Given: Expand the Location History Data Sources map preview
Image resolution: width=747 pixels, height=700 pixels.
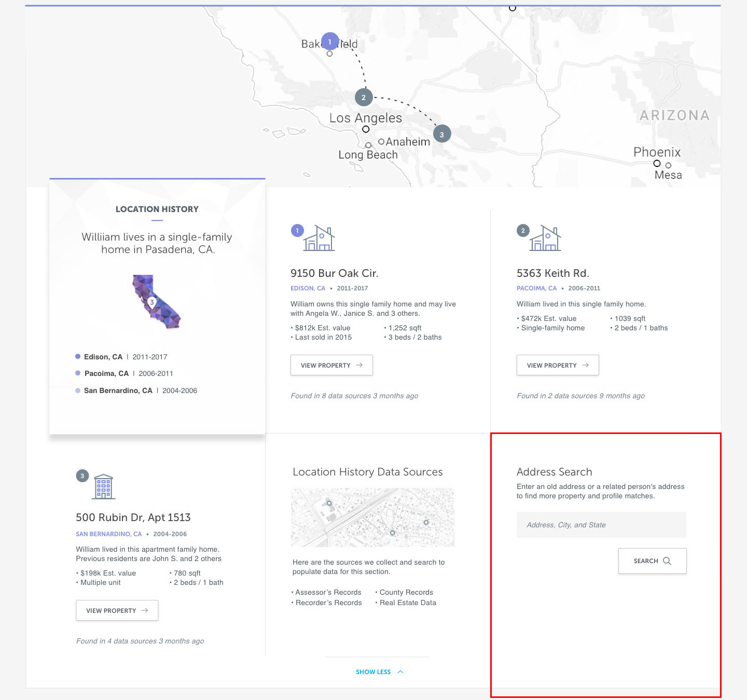Looking at the screenshot, I should (372, 517).
